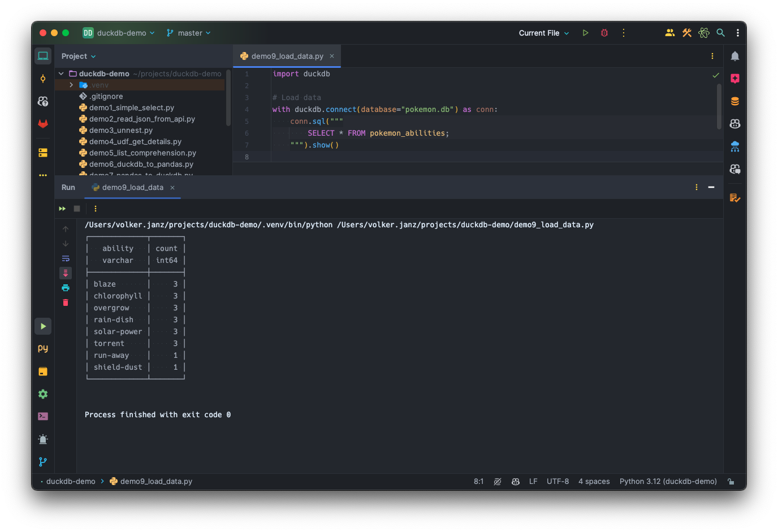
Task: Open the Database tool window
Action: (x=735, y=101)
